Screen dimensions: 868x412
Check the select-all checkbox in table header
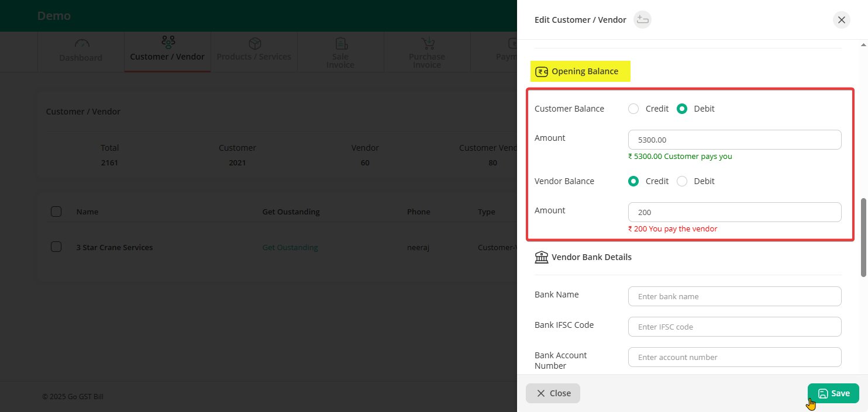56,212
